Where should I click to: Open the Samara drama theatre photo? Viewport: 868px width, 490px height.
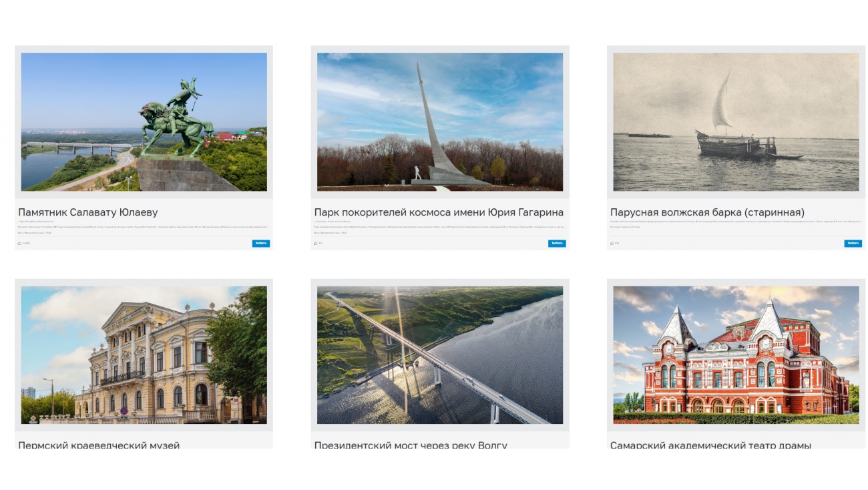[x=736, y=355]
